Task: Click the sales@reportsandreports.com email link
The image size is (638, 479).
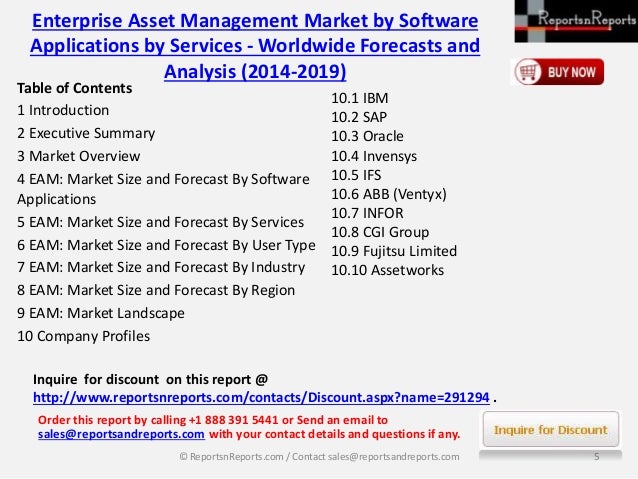Action: pos(121,434)
